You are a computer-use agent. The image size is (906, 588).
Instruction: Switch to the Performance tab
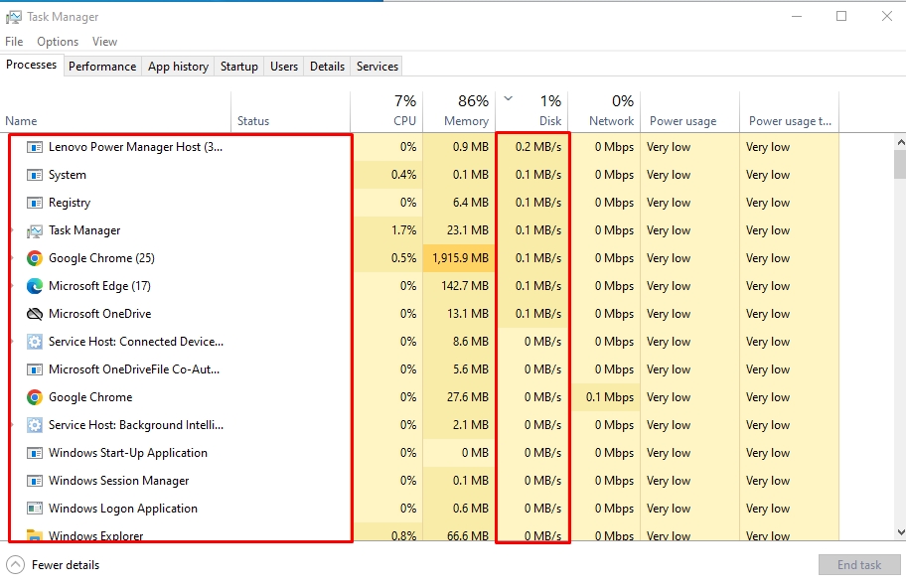[x=102, y=67]
